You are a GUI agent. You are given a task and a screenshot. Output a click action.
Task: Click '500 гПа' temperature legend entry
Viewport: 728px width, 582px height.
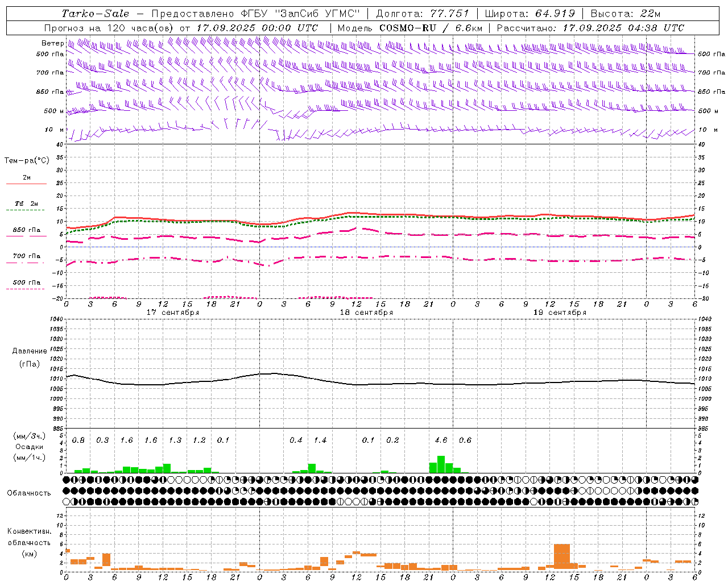(27, 282)
